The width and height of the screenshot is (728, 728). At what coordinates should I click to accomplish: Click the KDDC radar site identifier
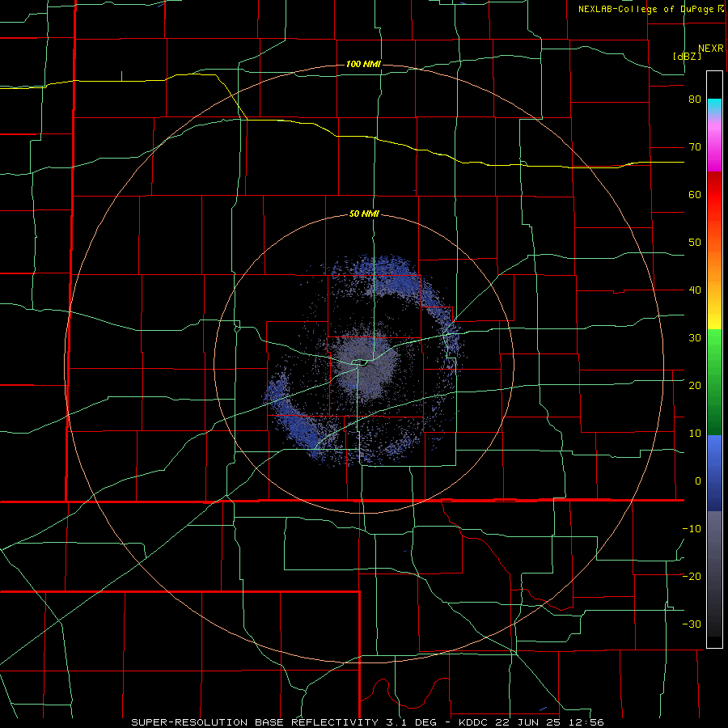pos(474,722)
